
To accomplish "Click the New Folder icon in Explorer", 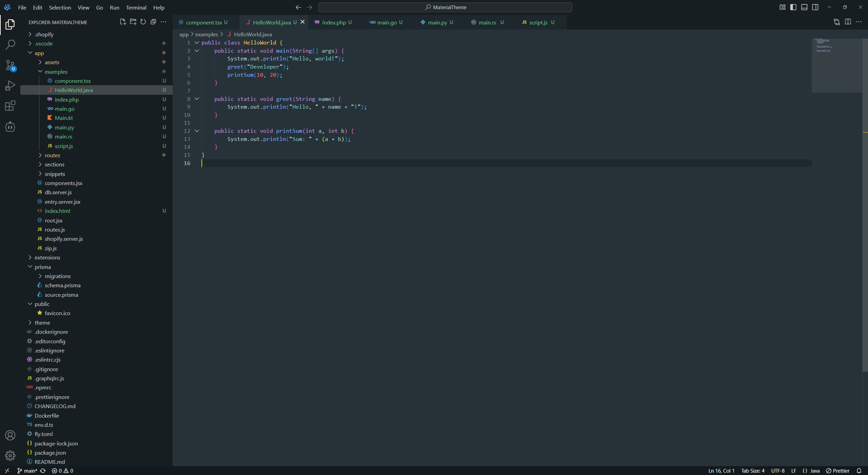I will click(133, 22).
